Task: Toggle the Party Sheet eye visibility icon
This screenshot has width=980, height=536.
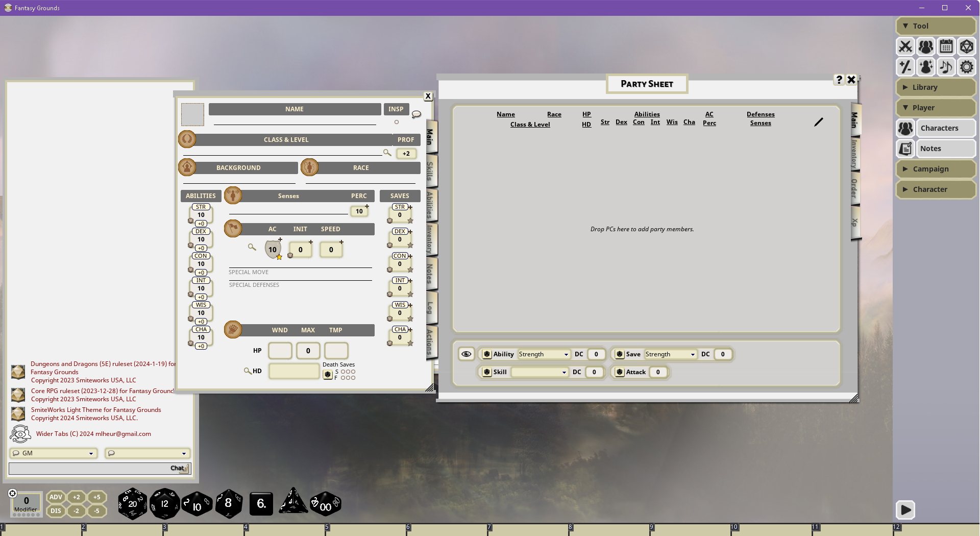Action: coord(466,354)
